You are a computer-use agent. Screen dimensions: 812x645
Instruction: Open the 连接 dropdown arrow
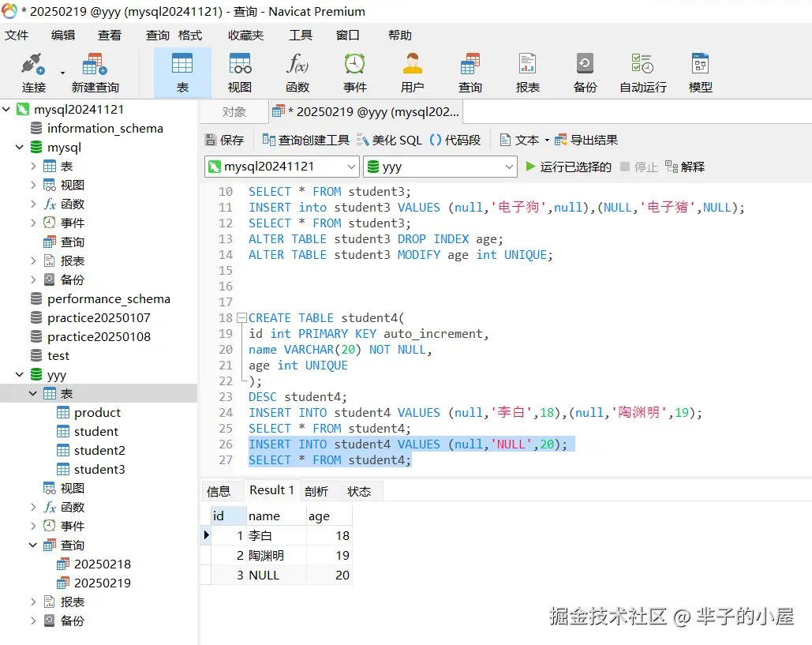[x=62, y=73]
